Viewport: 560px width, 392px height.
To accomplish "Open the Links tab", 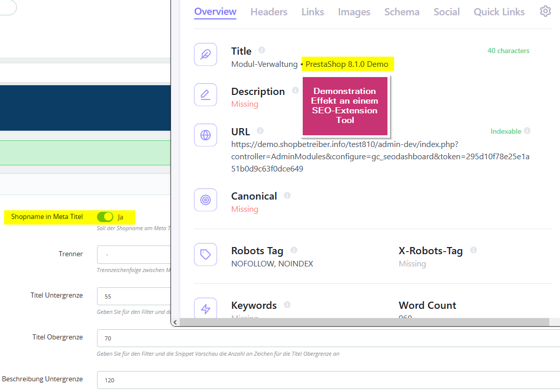I will tap(312, 12).
